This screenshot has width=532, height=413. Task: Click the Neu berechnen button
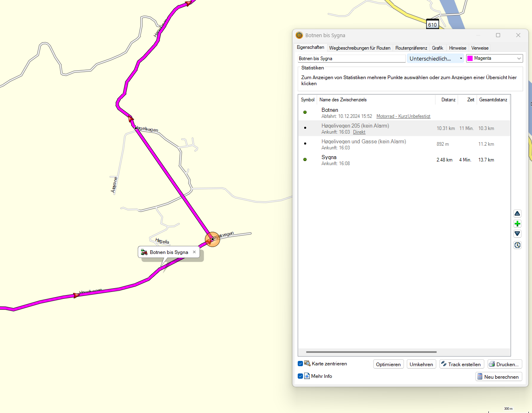(498, 377)
